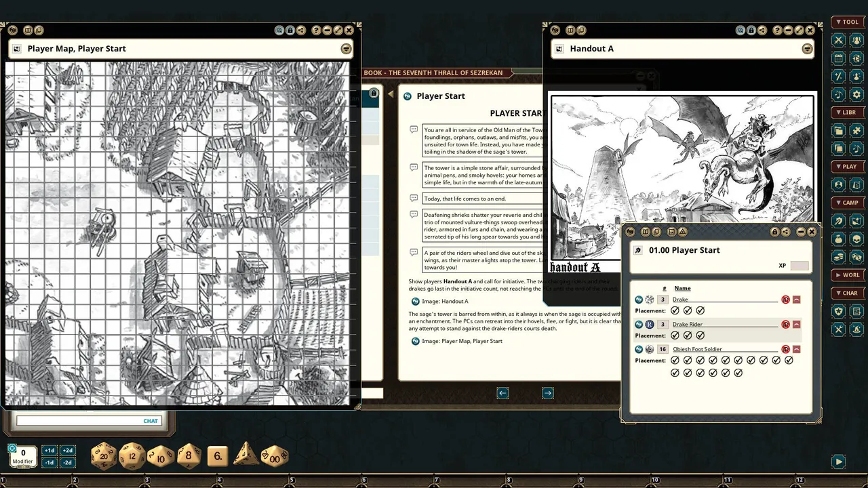Image resolution: width=868 pixels, height=488 pixels.
Task: Click the Obiesh Foot Soldier token icon
Action: [x=650, y=350]
